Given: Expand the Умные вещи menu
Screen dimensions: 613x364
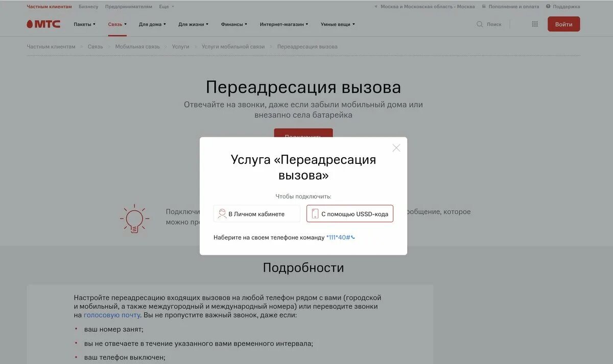Looking at the screenshot, I should tap(338, 24).
